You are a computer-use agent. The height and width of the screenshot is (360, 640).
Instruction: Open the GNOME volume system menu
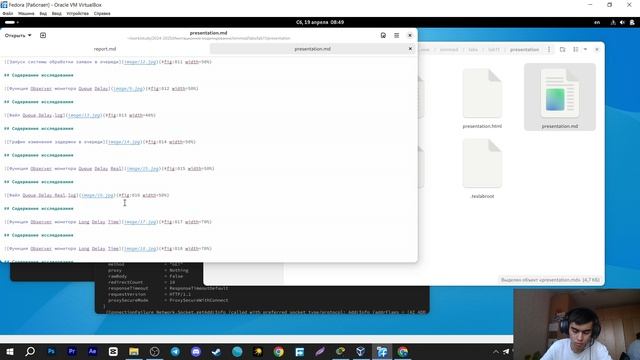pos(622,22)
